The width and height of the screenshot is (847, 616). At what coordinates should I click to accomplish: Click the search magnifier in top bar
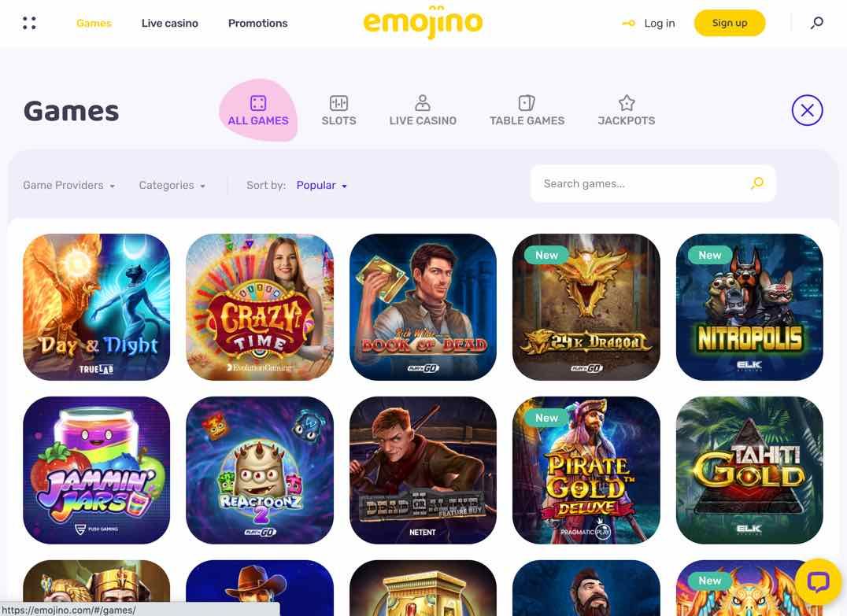click(817, 23)
